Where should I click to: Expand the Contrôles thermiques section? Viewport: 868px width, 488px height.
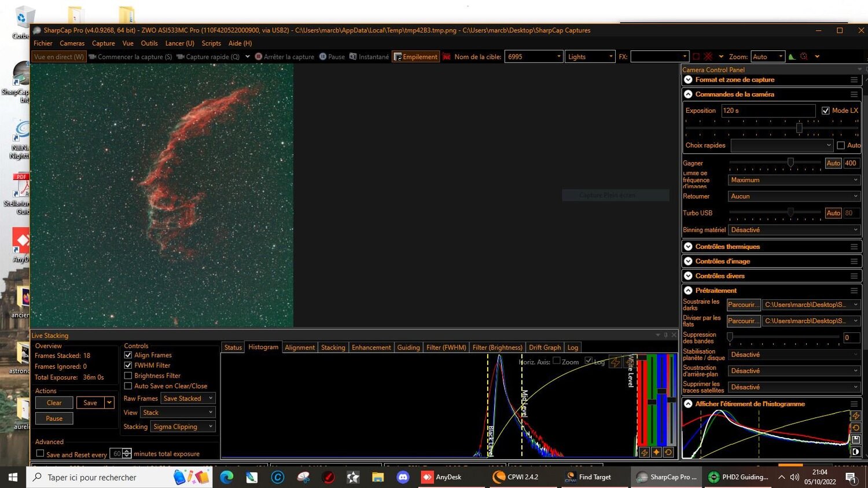point(688,247)
